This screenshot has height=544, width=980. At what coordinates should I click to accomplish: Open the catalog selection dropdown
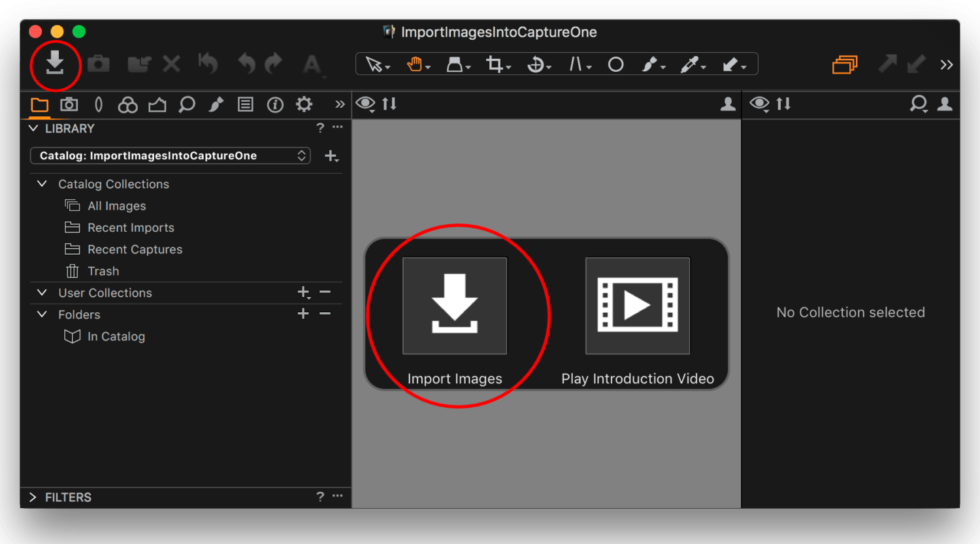coord(170,155)
